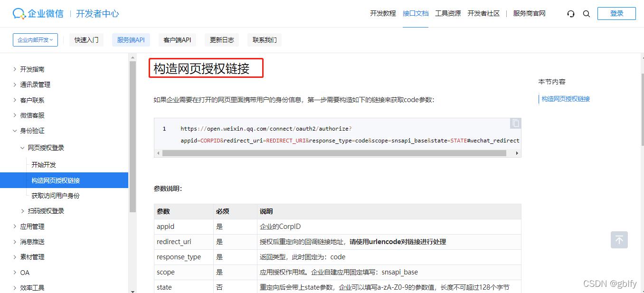Open the 开发者社区 top menu

point(483,13)
